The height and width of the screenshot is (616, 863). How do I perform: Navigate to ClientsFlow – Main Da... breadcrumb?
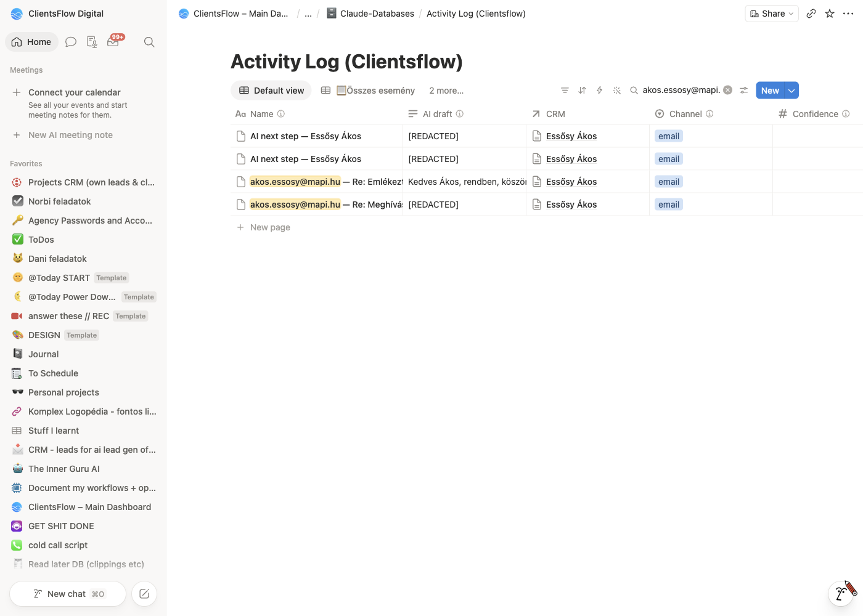click(x=234, y=14)
